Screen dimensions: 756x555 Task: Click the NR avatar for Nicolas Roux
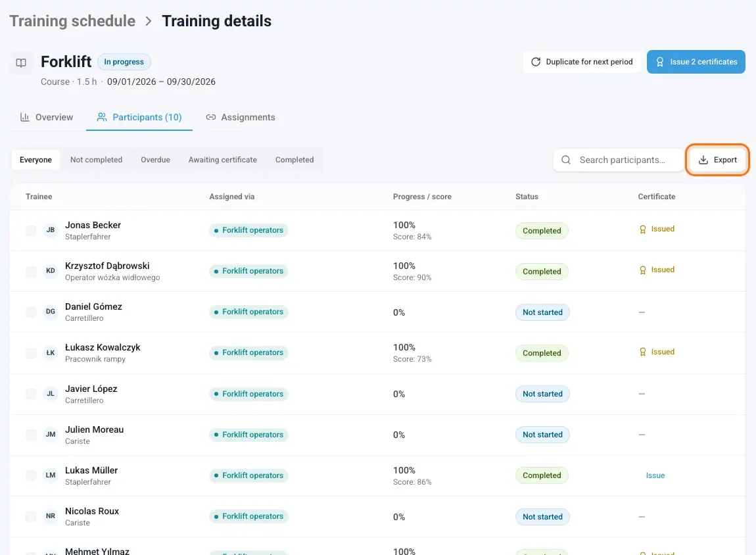[51, 516]
